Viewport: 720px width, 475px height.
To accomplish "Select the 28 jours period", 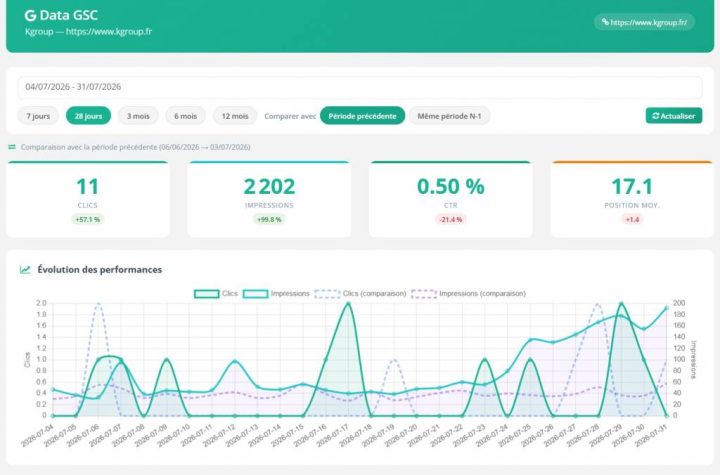I will click(88, 116).
